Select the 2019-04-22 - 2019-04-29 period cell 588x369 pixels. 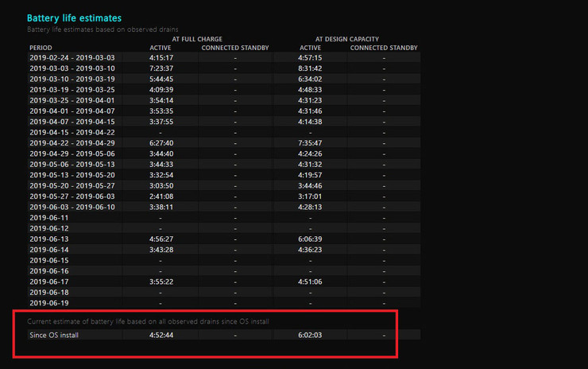coord(72,143)
